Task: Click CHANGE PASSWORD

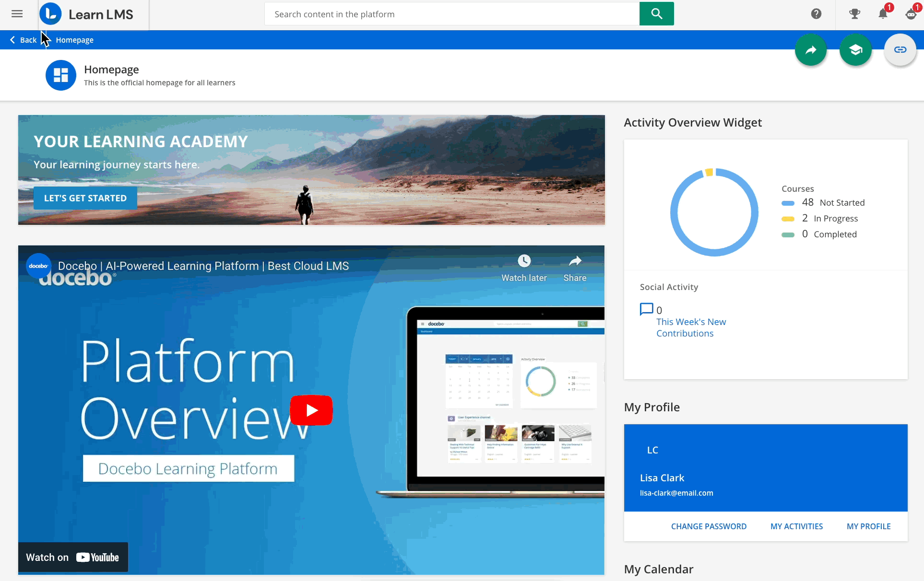Action: pyautogui.click(x=709, y=526)
